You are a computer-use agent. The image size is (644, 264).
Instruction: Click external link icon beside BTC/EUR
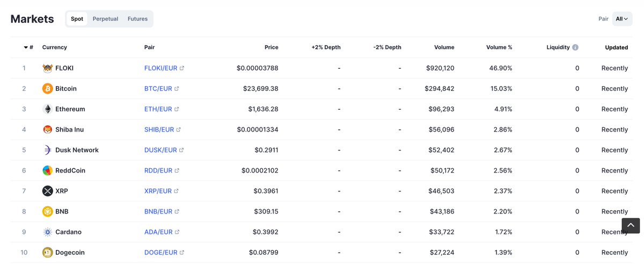(177, 89)
